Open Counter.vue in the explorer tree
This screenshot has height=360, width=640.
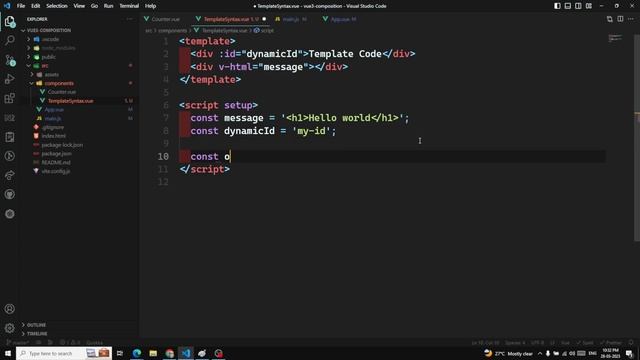click(62, 92)
